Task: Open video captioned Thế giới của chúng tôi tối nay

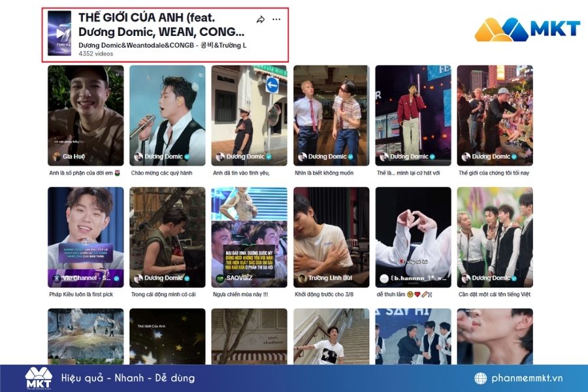Action: coord(495,116)
